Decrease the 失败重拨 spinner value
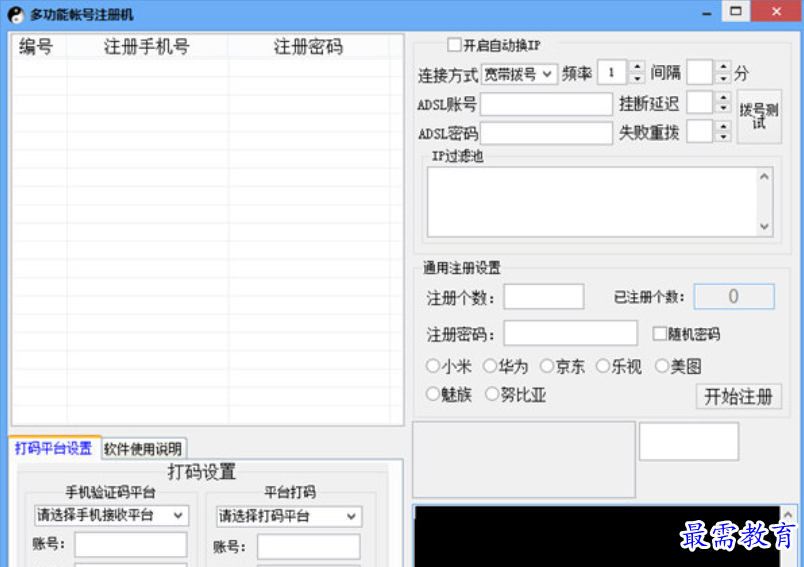This screenshot has height=567, width=804. [x=723, y=137]
